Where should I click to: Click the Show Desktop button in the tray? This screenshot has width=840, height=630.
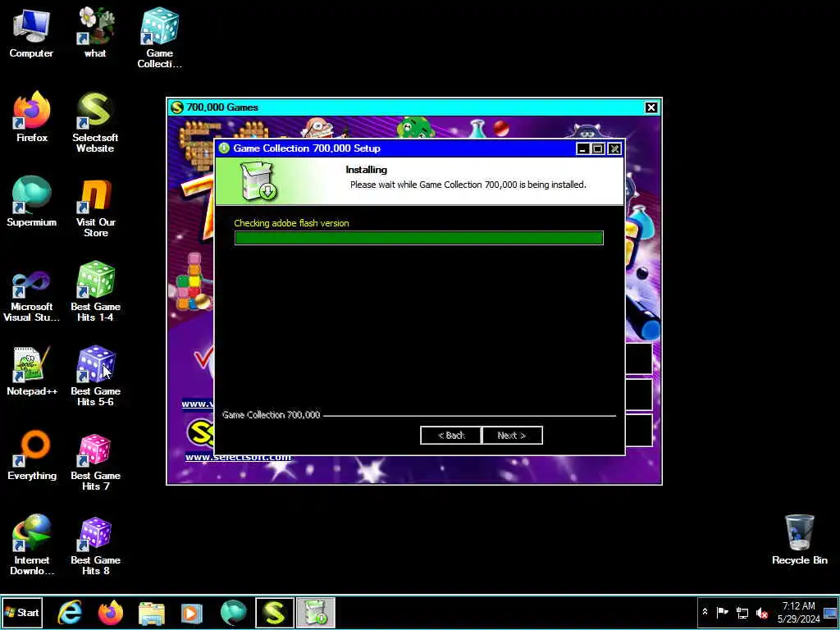(830, 612)
